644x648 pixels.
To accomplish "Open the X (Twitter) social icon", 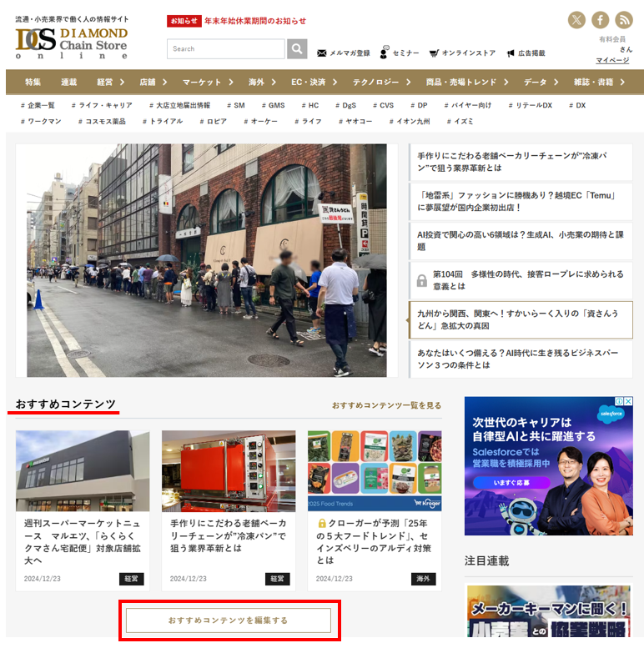I will point(576,20).
